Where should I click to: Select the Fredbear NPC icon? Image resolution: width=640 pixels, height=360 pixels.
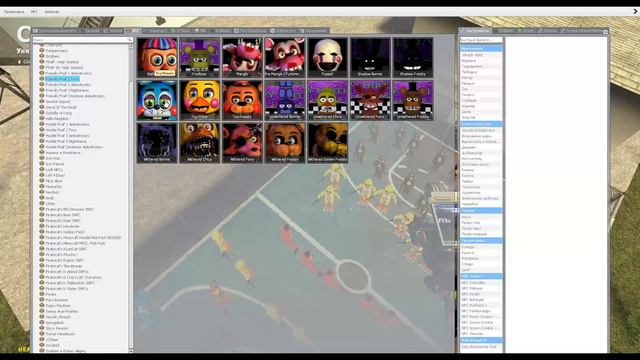pos(200,58)
